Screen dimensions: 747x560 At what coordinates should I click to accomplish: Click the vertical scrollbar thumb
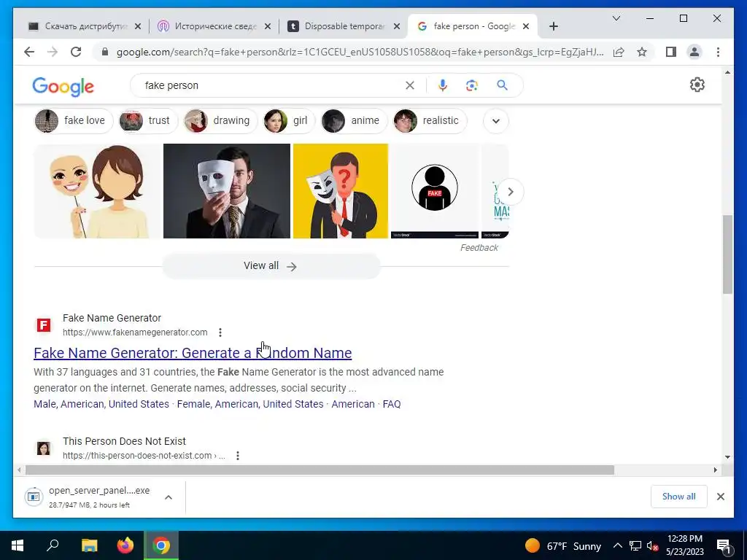pos(727,254)
